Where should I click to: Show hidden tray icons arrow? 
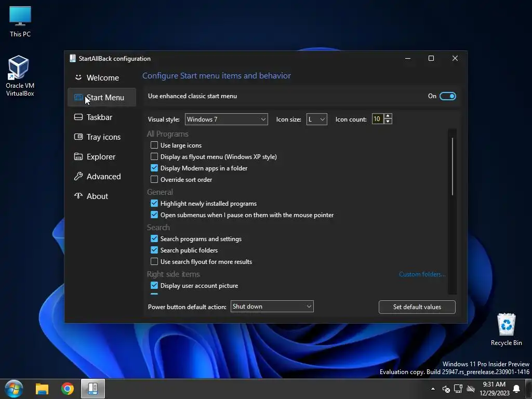[x=433, y=389]
